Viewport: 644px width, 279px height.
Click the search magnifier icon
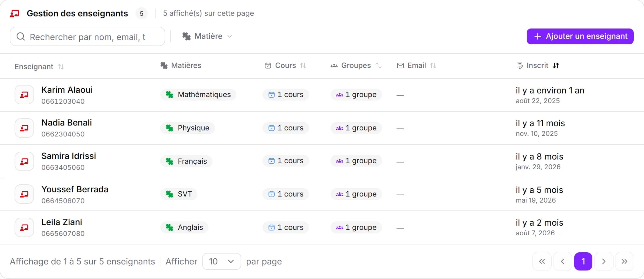point(21,37)
